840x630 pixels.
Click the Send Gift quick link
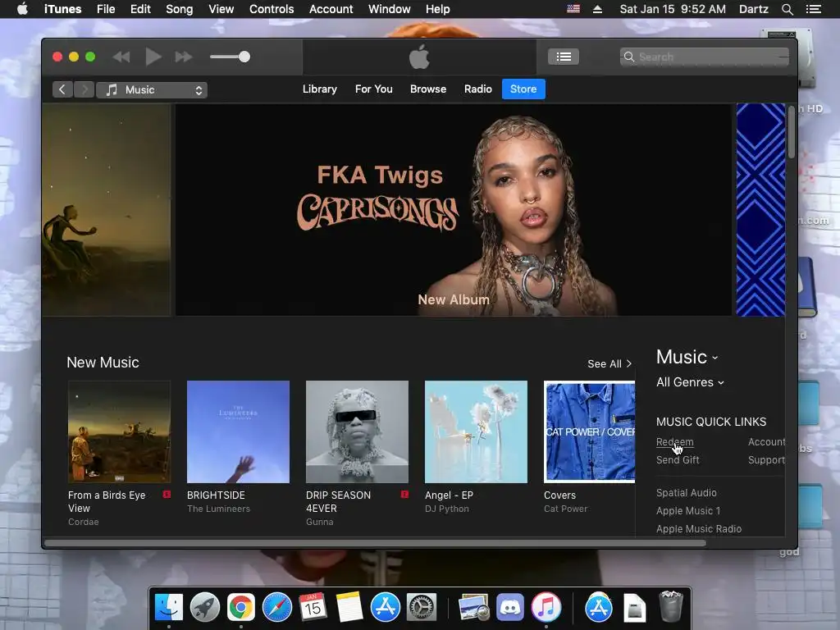(x=678, y=460)
